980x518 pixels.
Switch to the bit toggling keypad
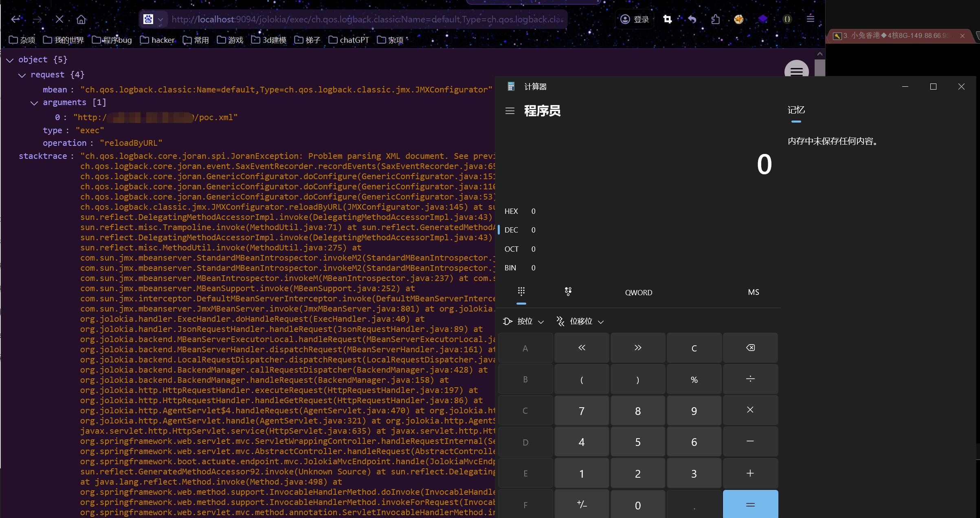[x=568, y=292]
